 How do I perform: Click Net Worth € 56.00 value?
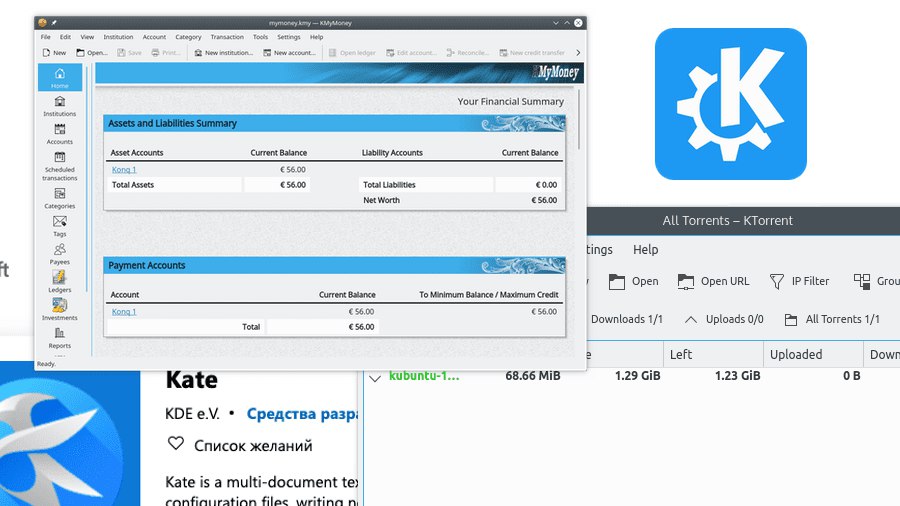coord(544,200)
